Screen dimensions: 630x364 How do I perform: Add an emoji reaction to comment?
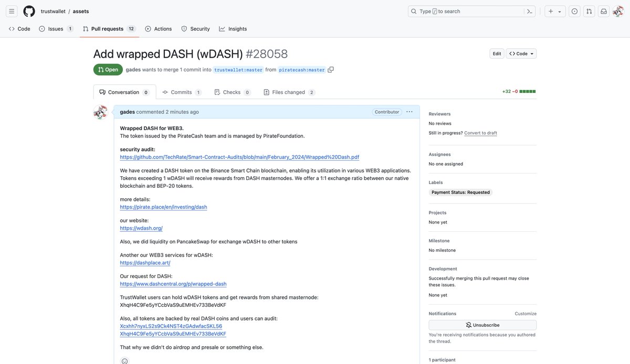point(124,361)
